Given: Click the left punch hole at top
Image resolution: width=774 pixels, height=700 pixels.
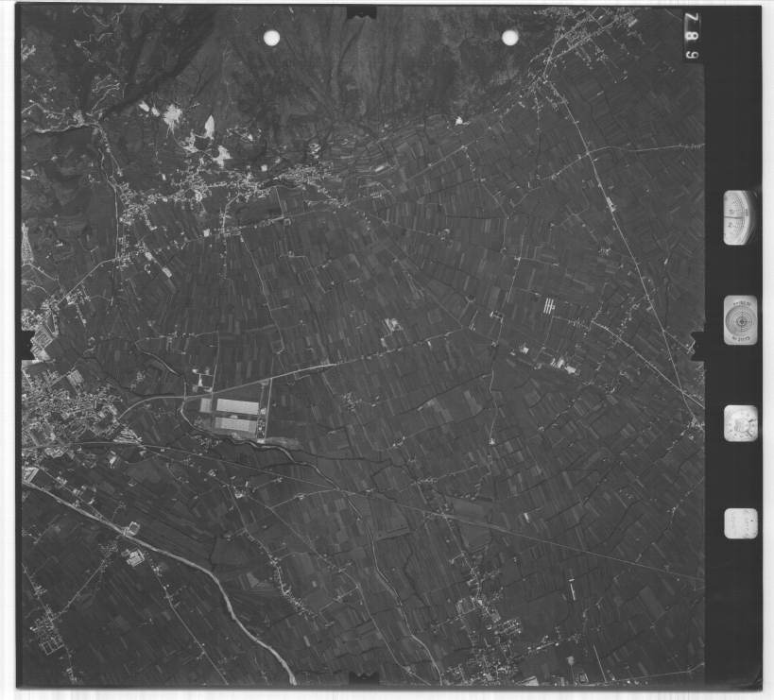Looking at the screenshot, I should click(271, 38).
